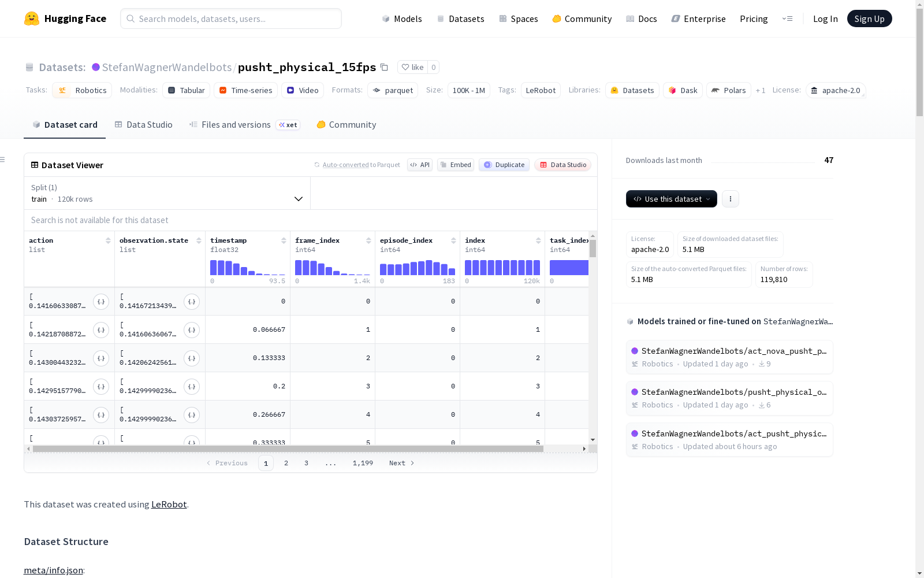Sort by the frame_index column

point(368,240)
